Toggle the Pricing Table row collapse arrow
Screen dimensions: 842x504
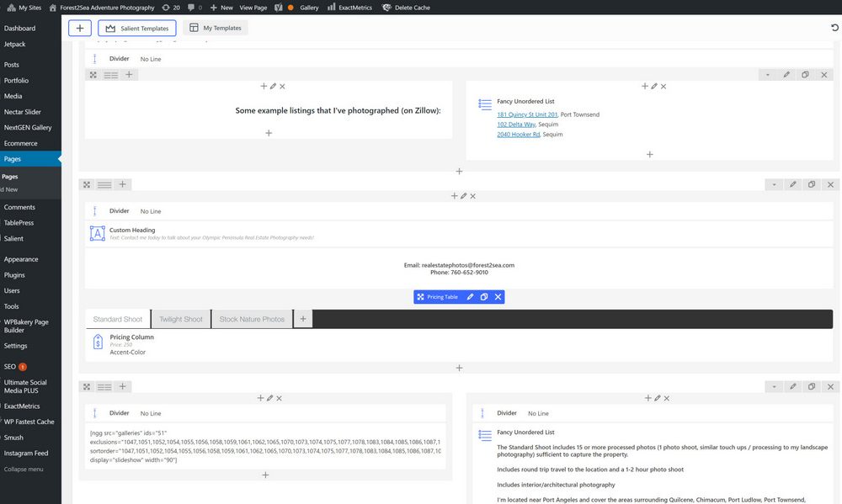(x=774, y=184)
